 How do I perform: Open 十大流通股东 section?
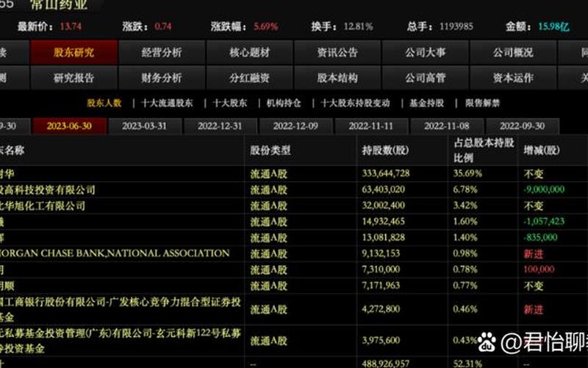pyautogui.click(x=167, y=103)
